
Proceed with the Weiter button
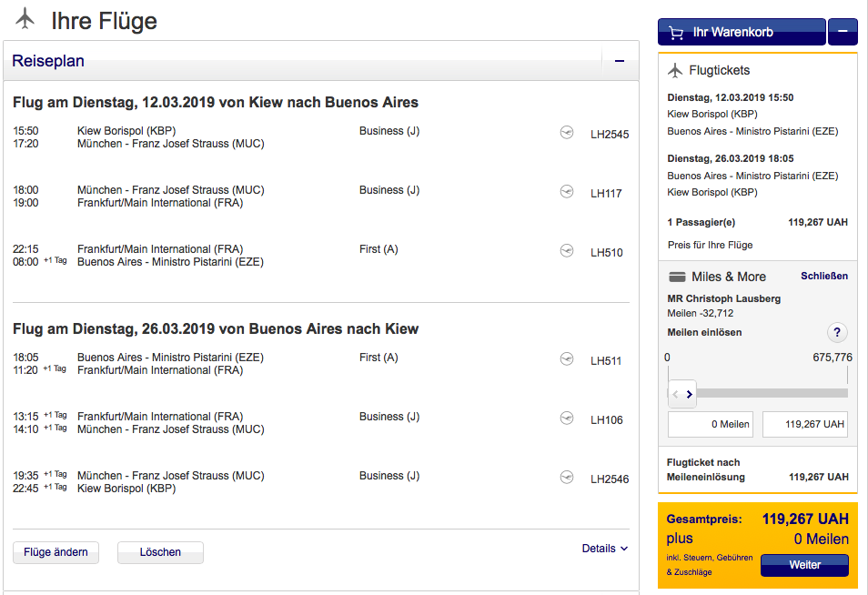pyautogui.click(x=804, y=565)
